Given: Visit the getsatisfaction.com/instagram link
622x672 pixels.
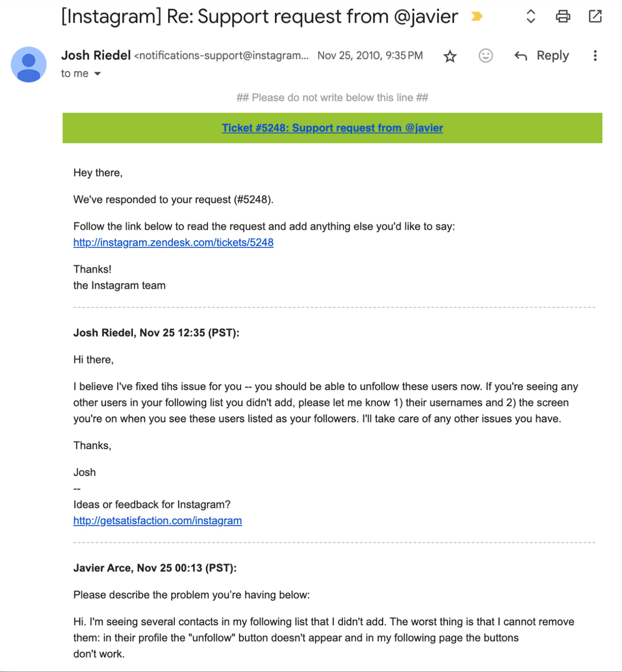Looking at the screenshot, I should pyautogui.click(x=157, y=521).
